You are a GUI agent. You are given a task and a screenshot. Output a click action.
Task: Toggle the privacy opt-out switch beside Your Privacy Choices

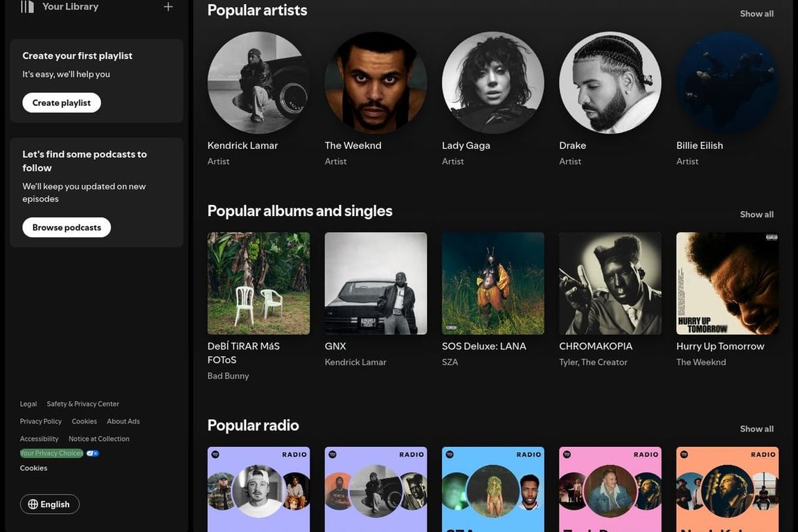coord(93,452)
